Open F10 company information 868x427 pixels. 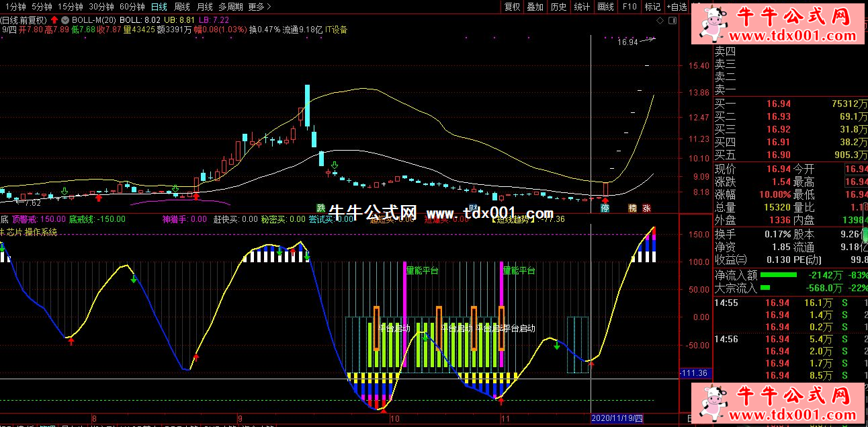(x=630, y=7)
